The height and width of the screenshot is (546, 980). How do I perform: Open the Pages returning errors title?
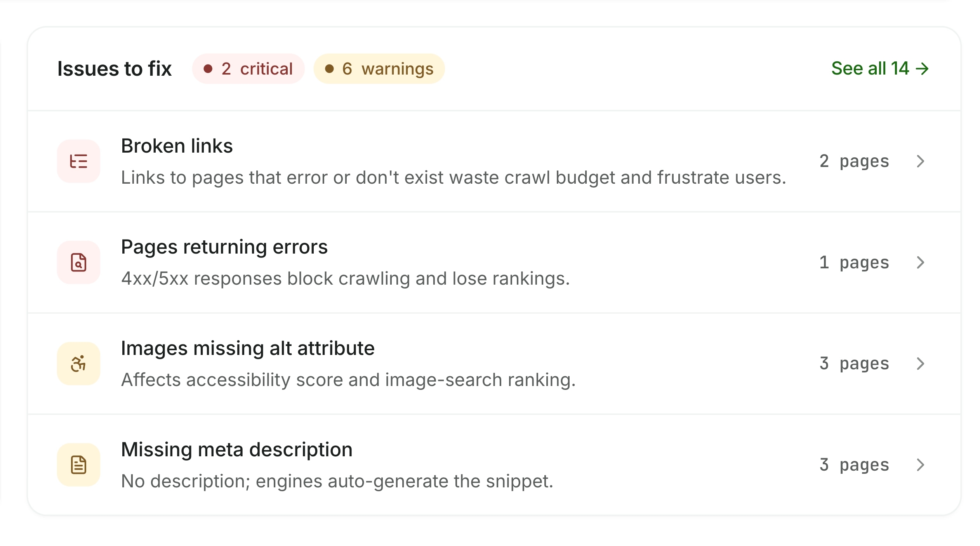coord(224,247)
